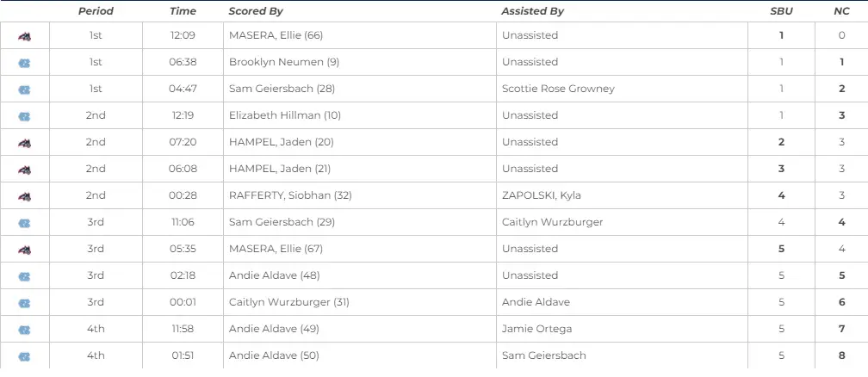
Task: Click the NC score column header
Action: coord(841,11)
